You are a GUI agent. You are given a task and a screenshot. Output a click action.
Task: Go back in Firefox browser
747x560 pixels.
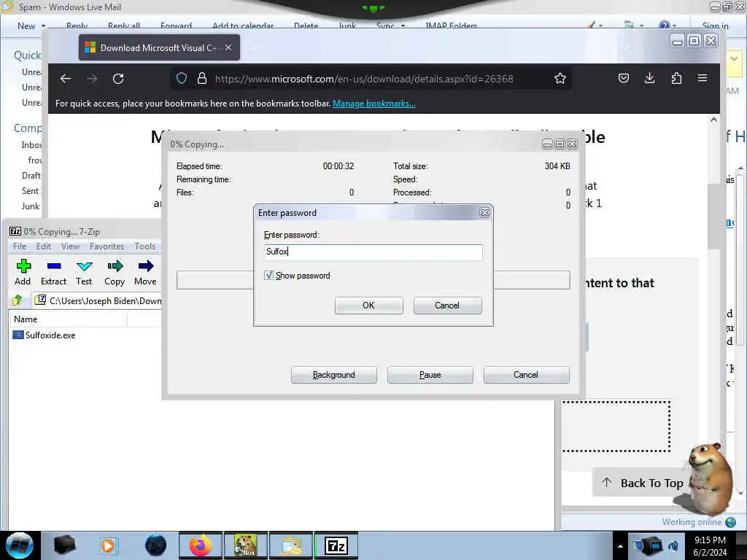[x=66, y=79]
